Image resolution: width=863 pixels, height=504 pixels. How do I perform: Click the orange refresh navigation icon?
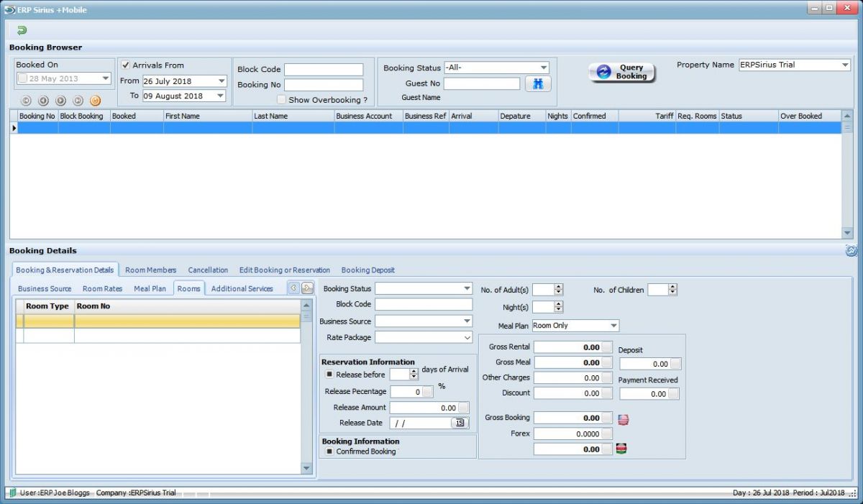click(x=95, y=101)
